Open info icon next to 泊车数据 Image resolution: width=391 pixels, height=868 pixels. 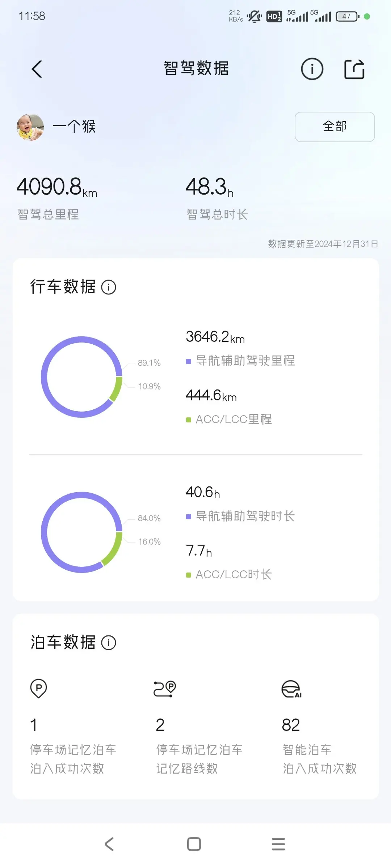(109, 643)
